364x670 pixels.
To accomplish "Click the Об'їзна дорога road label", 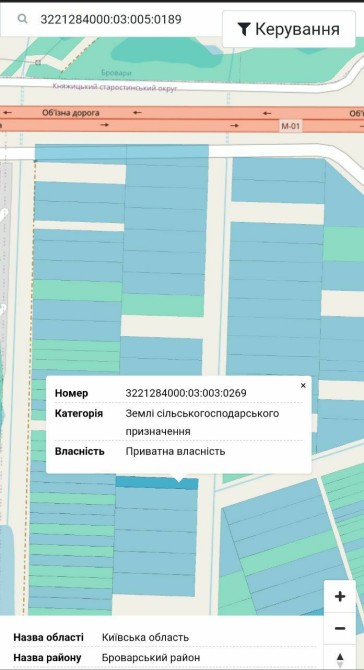I will pyautogui.click(x=71, y=113).
